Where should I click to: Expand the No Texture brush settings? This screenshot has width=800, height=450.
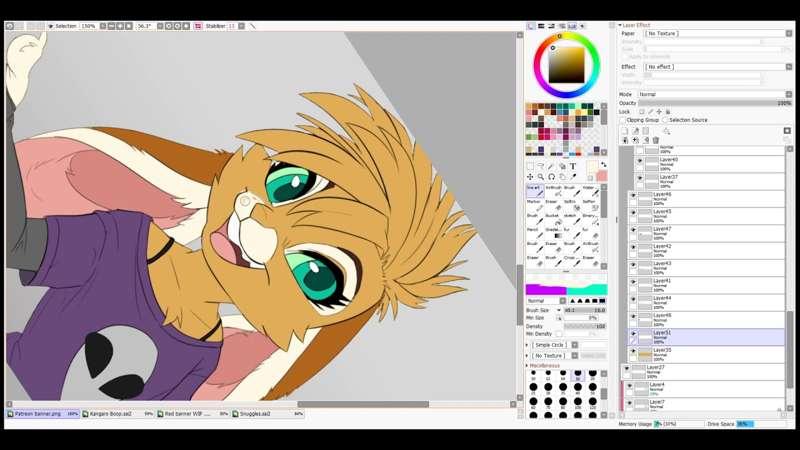click(527, 356)
